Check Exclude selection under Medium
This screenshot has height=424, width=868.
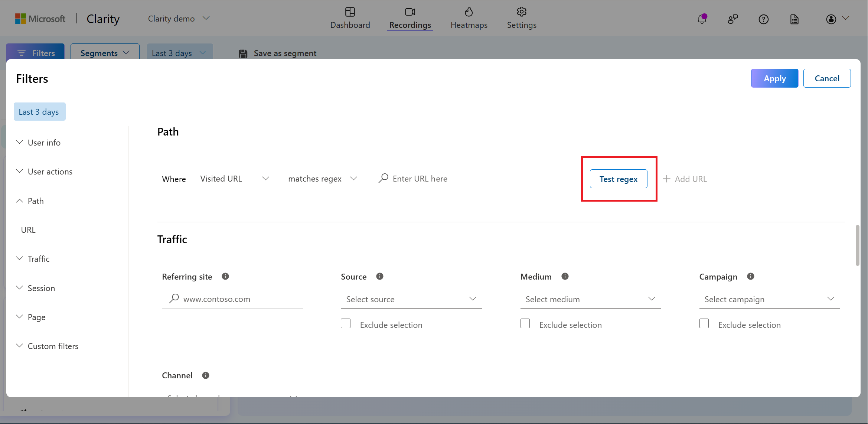525,323
